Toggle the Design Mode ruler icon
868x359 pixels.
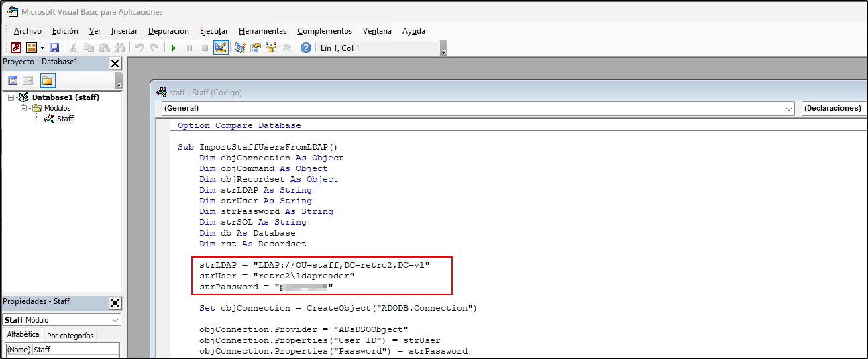pos(221,48)
